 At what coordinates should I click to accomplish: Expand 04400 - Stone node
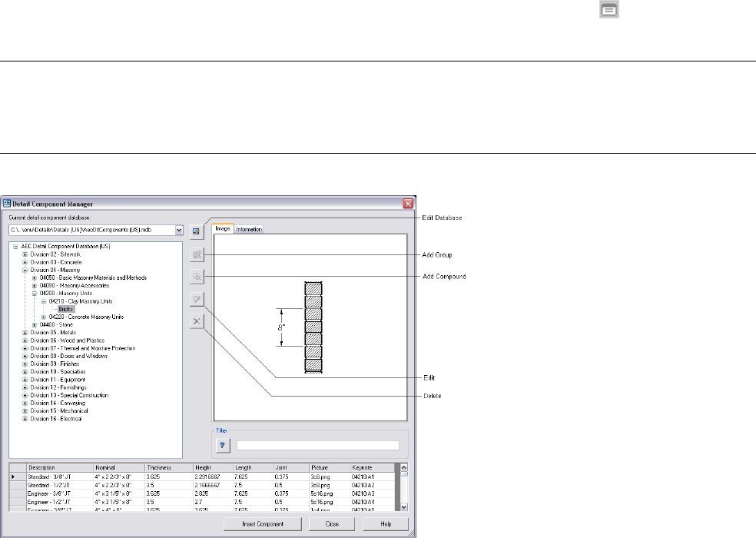pyautogui.click(x=35, y=325)
